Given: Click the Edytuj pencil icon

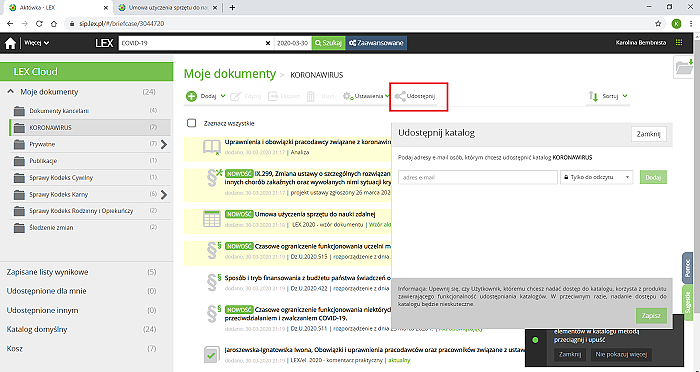Looking at the screenshot, I should click(x=236, y=96).
